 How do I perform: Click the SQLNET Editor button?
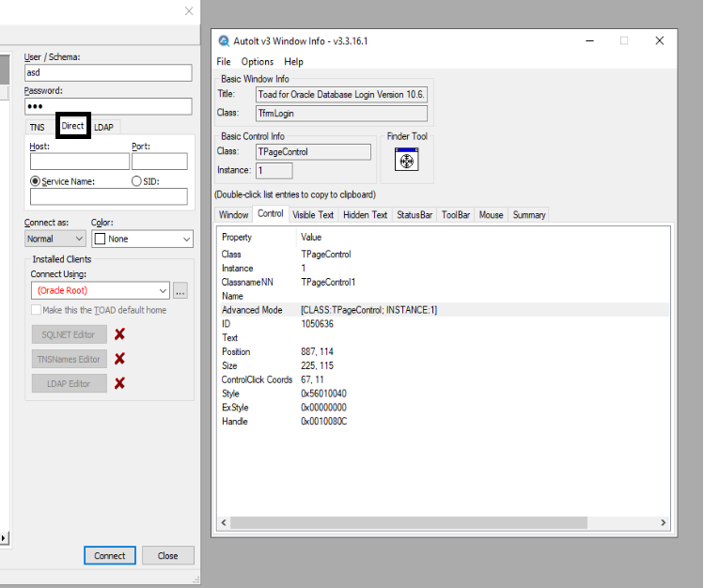click(70, 334)
